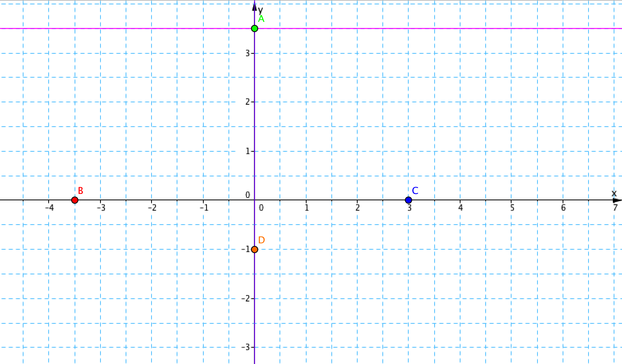This screenshot has height=364, width=622.
Task: Click tick label 6 on the x-axis
Action: 563,208
